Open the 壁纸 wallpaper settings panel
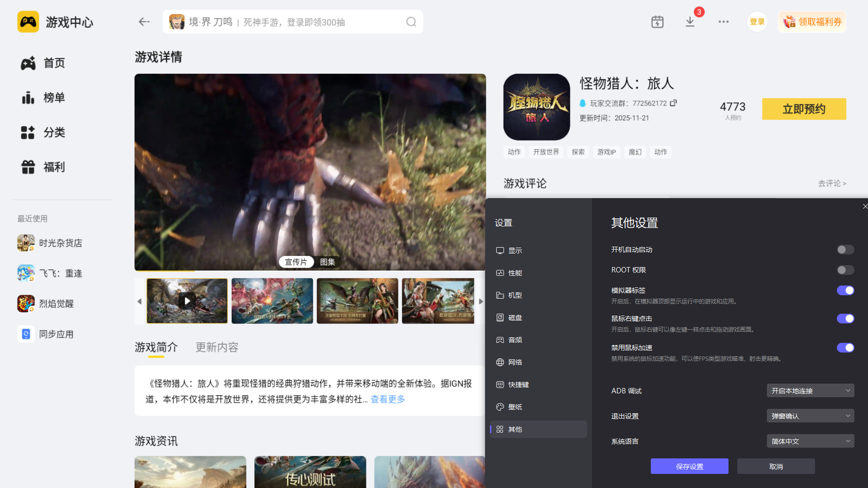Screen dimensions: 868x488 tap(515, 407)
